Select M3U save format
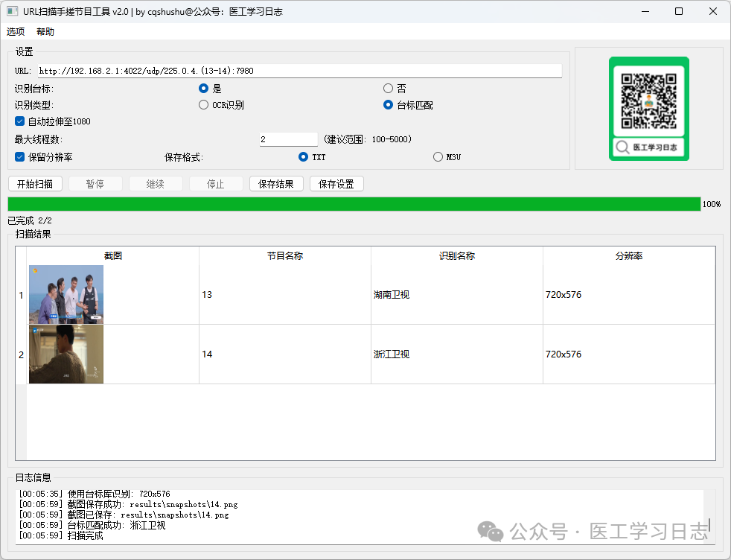 pos(438,157)
